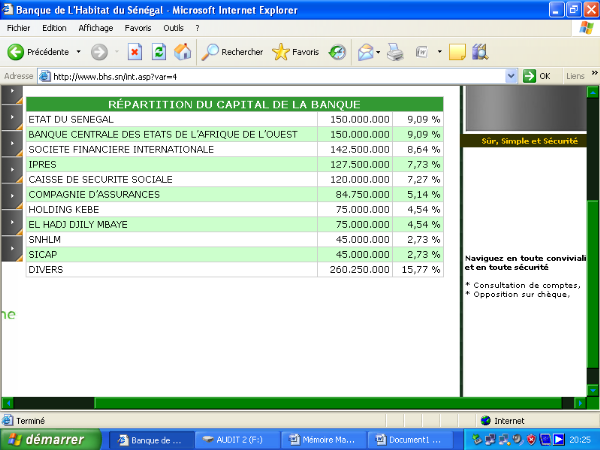Go to the browser home page
Image resolution: width=600 pixels, height=450 pixels.
point(182,52)
